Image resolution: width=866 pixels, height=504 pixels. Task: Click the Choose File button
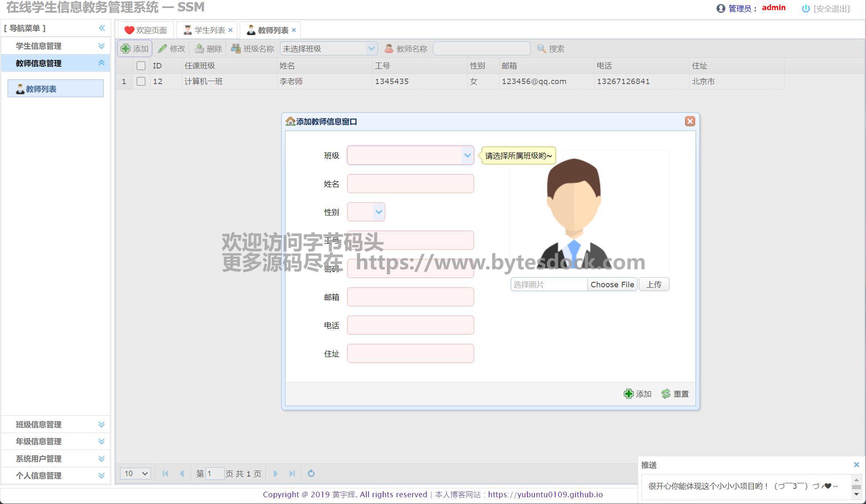click(612, 284)
